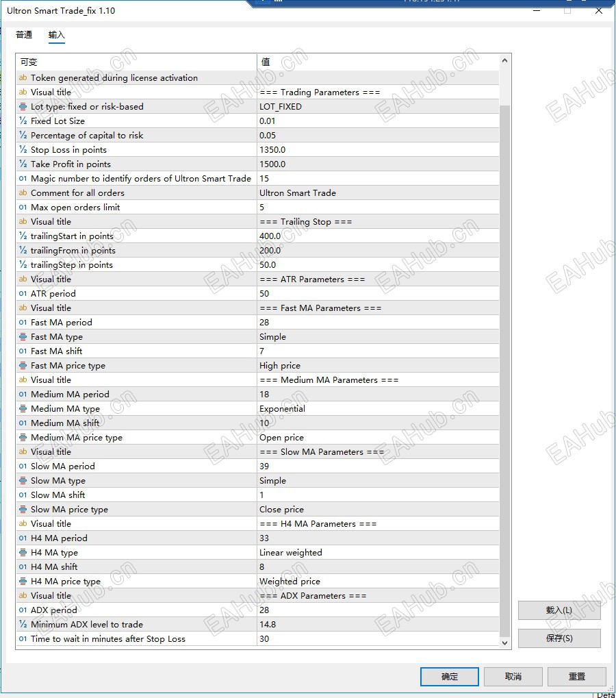This screenshot has height=698, width=616.
Task: Switch to the 普通 tab
Action: [24, 35]
